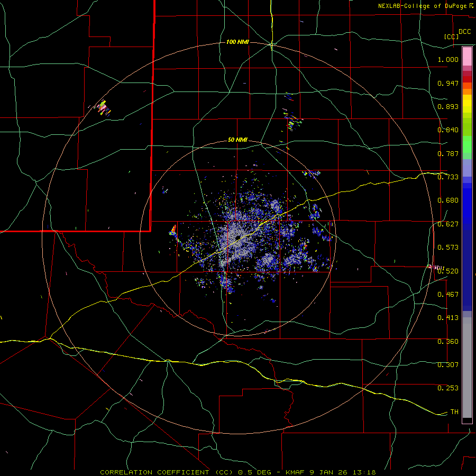Click the 1.000 scale value
The height and width of the screenshot is (476, 476).
tap(448, 59)
